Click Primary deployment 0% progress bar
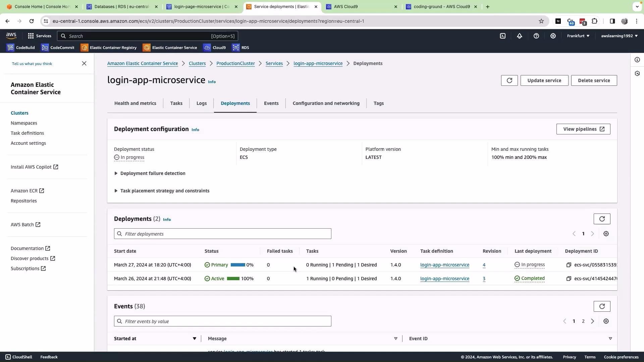 pyautogui.click(x=238, y=265)
